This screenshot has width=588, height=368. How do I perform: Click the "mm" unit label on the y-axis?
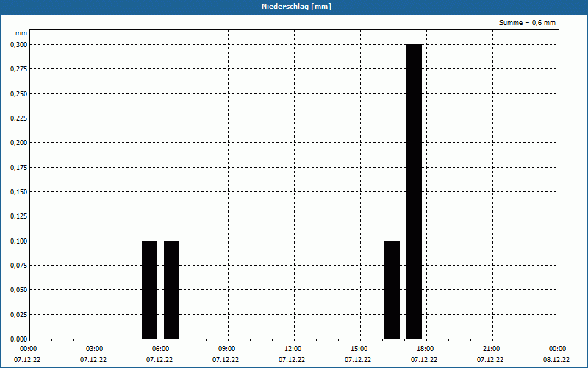(x=21, y=33)
